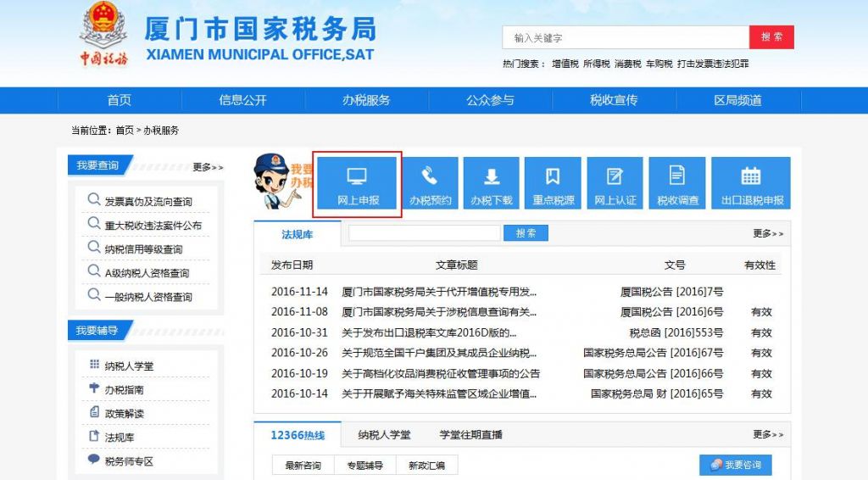This screenshot has width=868, height=480.
Task: Go to 首页 in navigation bar
Action: pyautogui.click(x=119, y=100)
